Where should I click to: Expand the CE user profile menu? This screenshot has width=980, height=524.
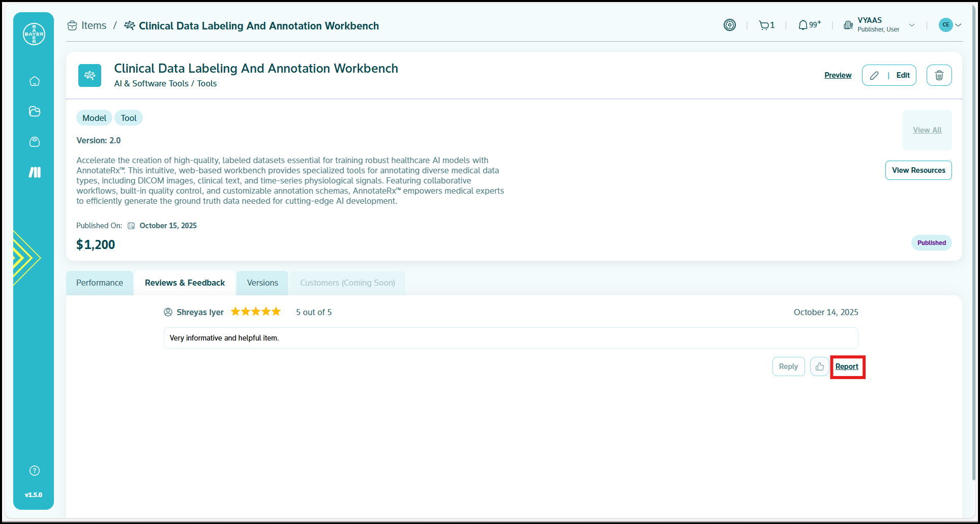pos(950,25)
